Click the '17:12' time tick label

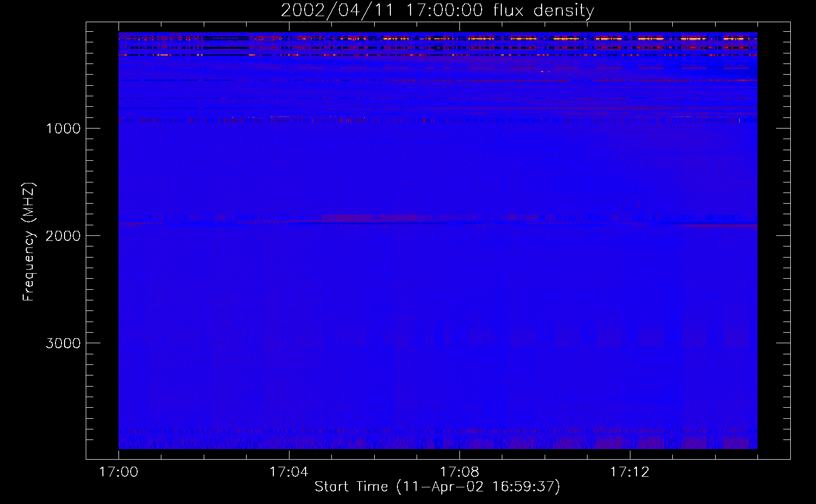point(629,472)
